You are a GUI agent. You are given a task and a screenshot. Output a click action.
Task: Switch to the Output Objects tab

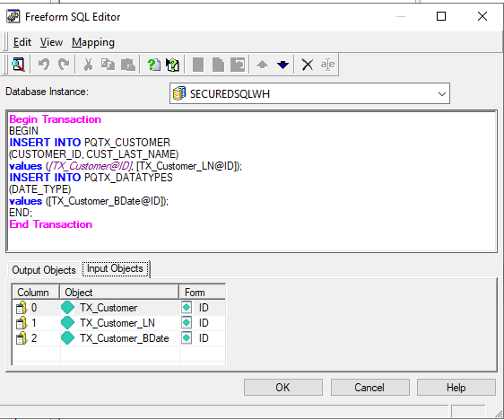click(x=44, y=270)
